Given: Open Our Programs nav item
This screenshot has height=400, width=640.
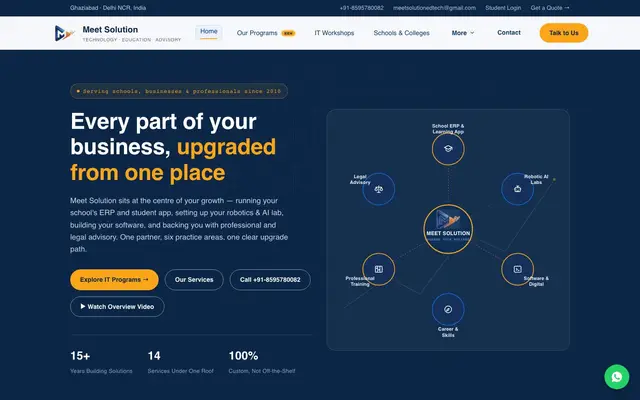Looking at the screenshot, I should coord(266,33).
